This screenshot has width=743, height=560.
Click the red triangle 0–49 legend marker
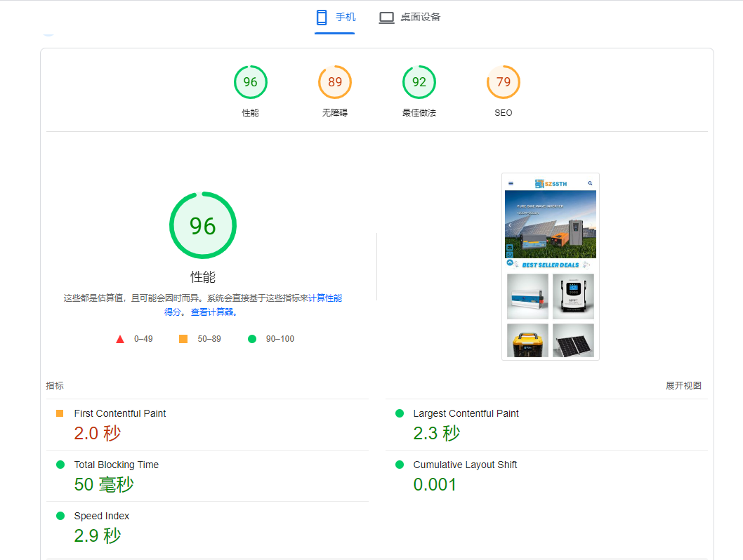pos(120,338)
